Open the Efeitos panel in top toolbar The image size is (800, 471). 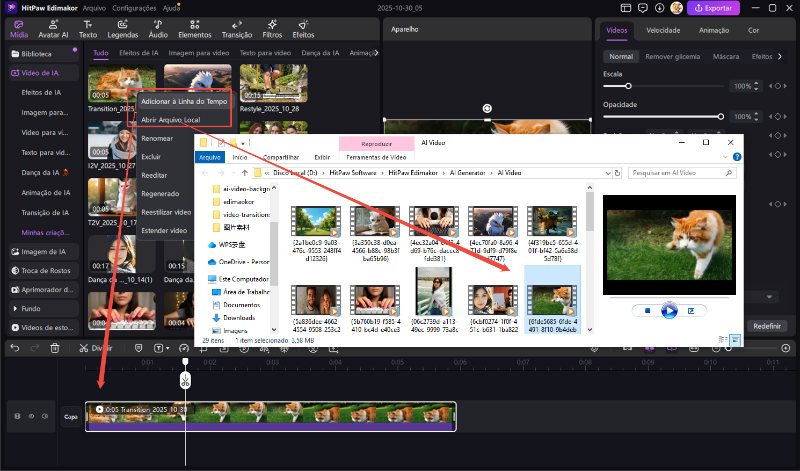tap(303, 30)
